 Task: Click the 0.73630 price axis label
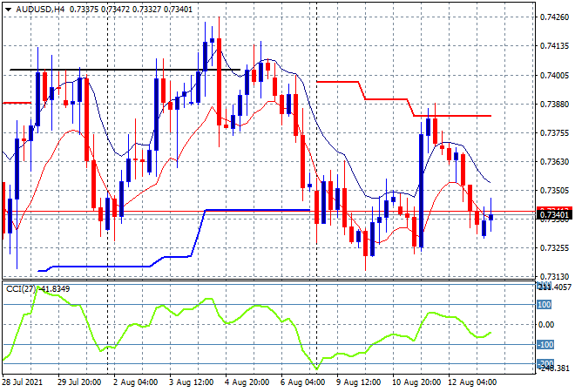click(x=554, y=162)
